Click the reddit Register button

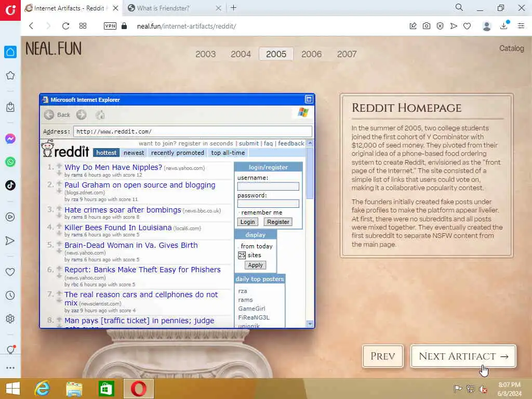point(278,222)
